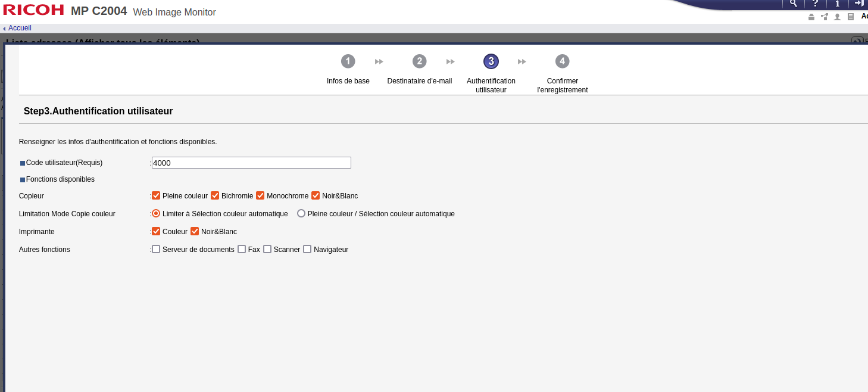The height and width of the screenshot is (392, 868).
Task: Click the information 'i' icon in header
Action: [838, 4]
